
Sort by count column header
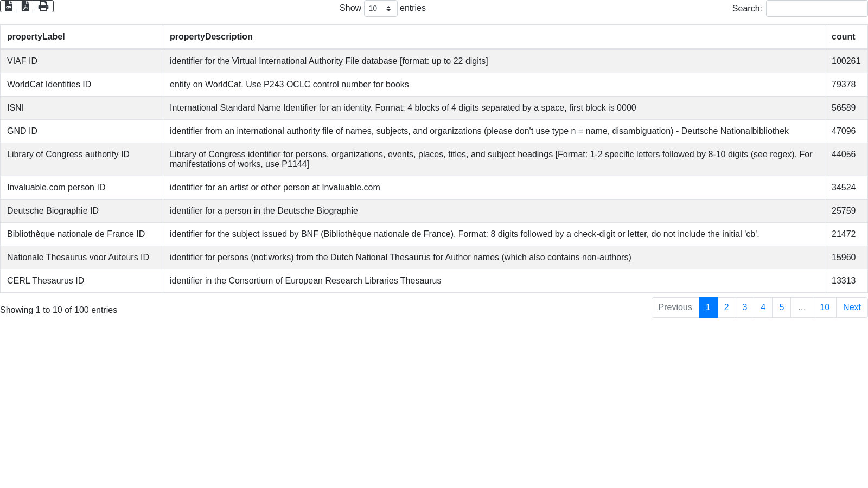(843, 37)
